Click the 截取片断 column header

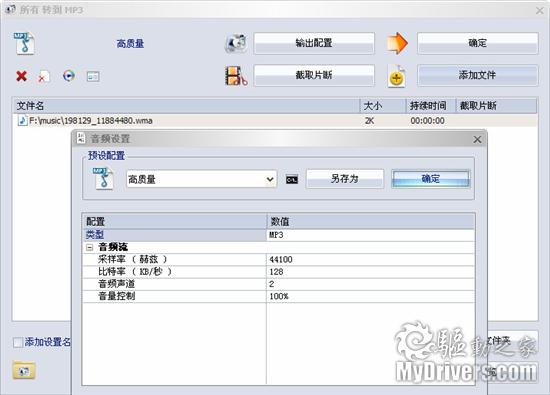[496, 106]
